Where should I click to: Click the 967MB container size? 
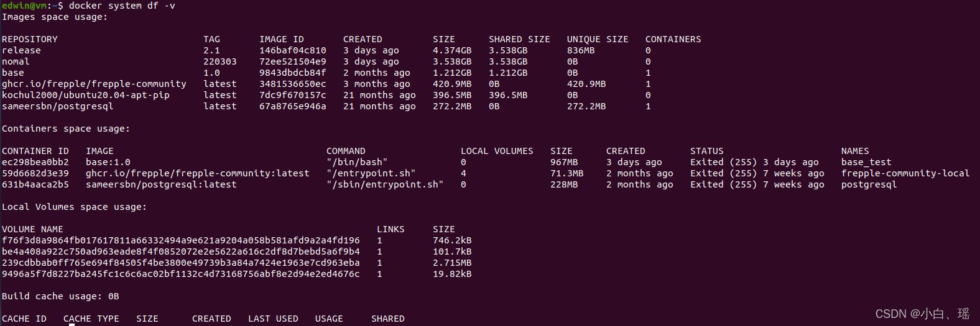(564, 162)
